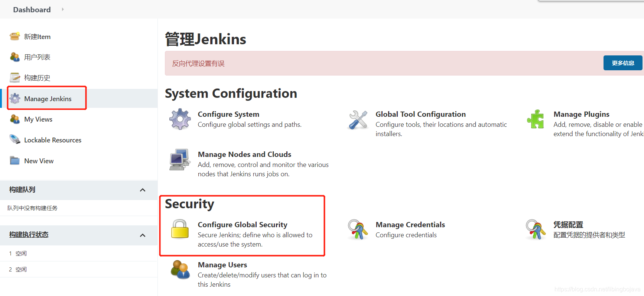Open My Views in the sidebar
This screenshot has height=296, width=644.
coord(38,119)
